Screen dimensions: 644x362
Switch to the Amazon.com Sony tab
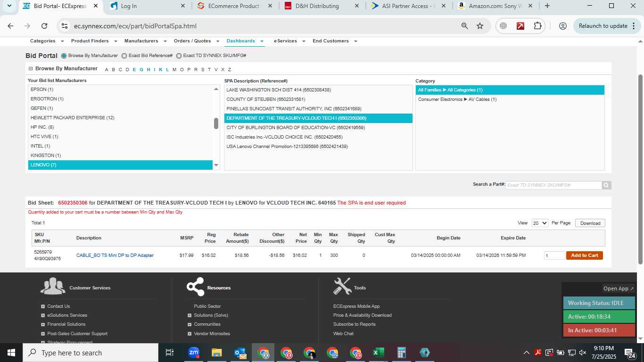click(495, 6)
